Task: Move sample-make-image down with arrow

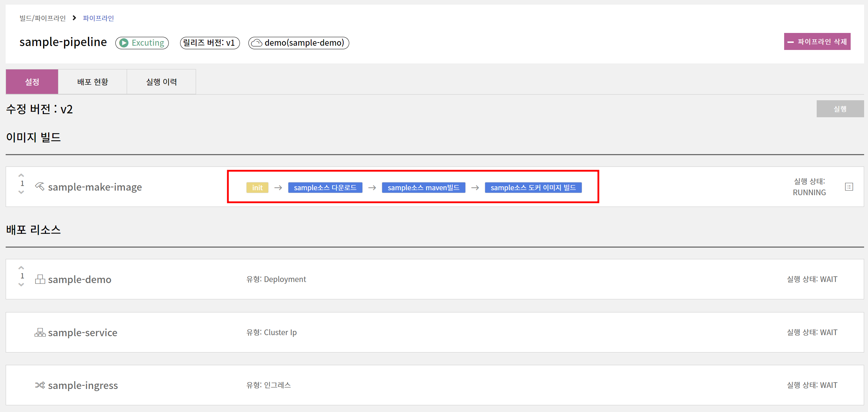Action: point(21,192)
